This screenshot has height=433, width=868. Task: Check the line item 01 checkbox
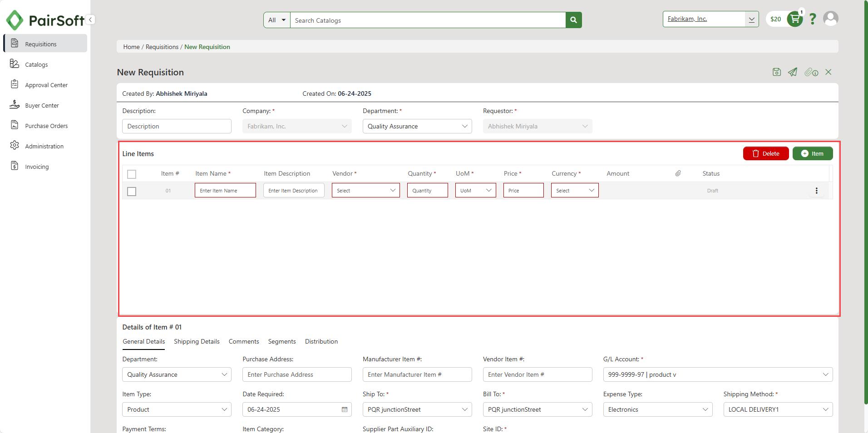click(x=132, y=192)
